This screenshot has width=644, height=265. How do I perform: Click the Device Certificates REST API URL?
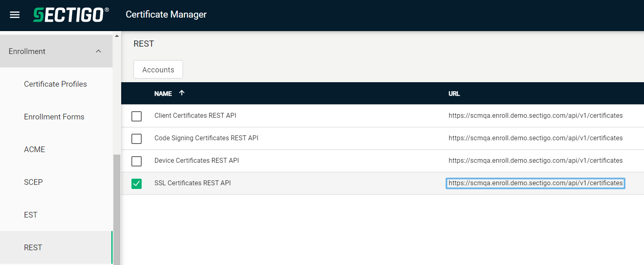click(536, 160)
